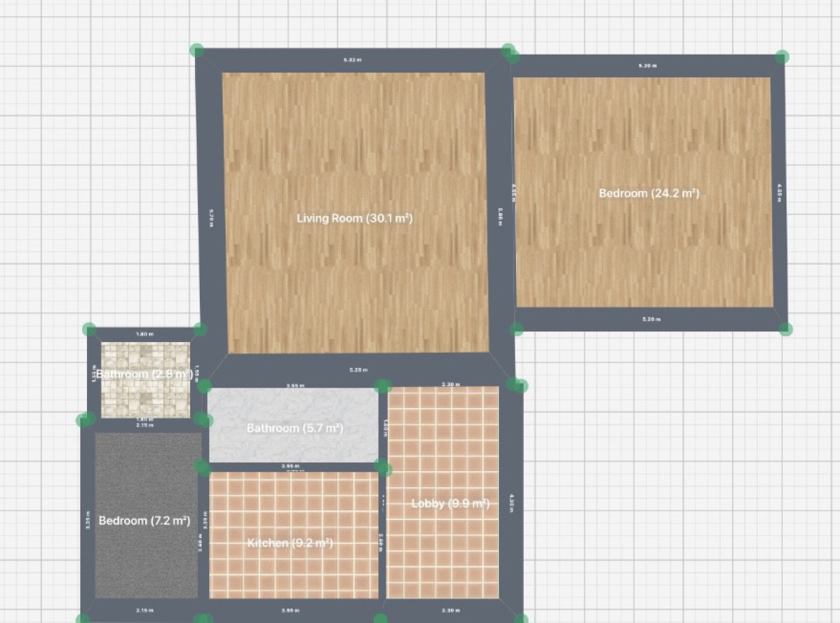Click the large Bedroom's bottom wall
This screenshot has width=840, height=623.
651,319
